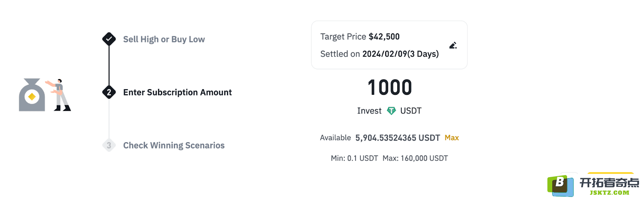Click the 1000 investment amount field
644x198 pixels.
point(390,88)
